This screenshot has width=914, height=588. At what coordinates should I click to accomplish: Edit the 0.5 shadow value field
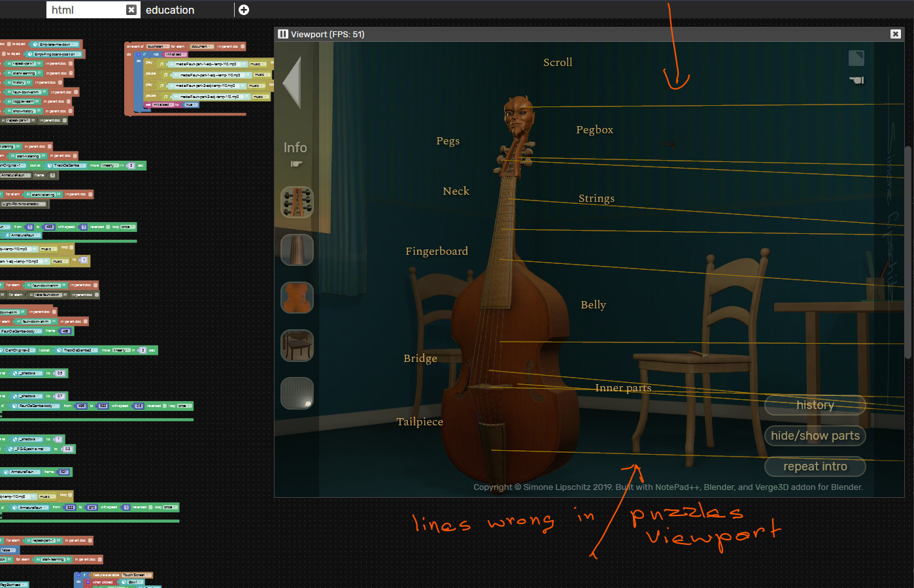point(59,373)
